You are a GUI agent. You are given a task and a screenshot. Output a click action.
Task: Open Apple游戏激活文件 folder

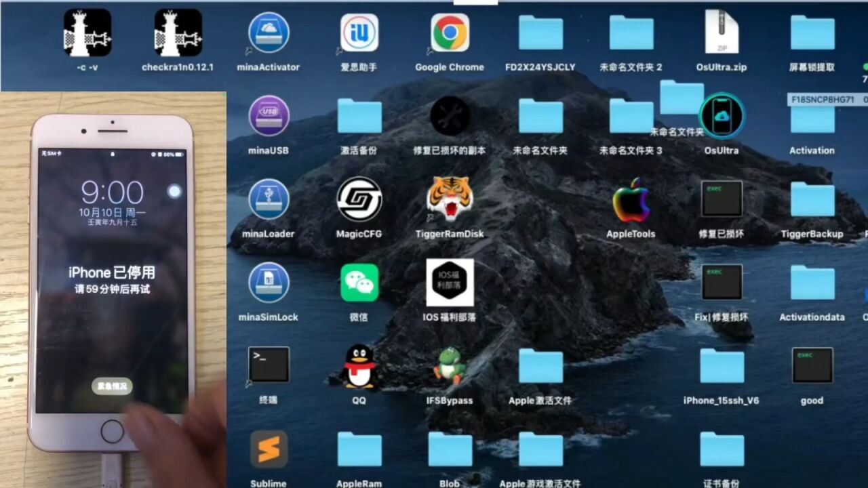540,449
